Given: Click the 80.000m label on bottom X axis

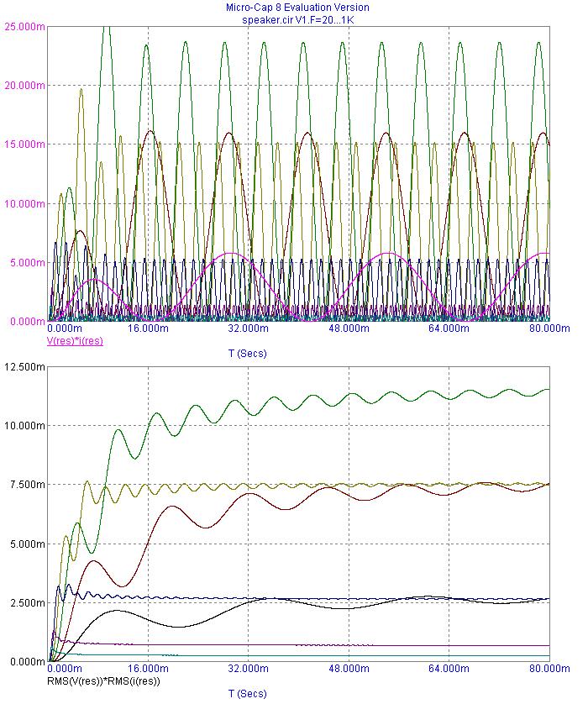Looking at the screenshot, I should [549, 669].
